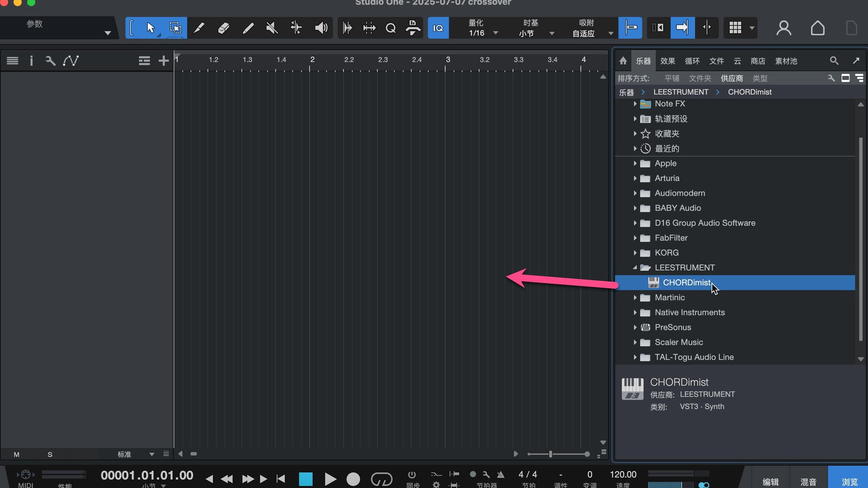Click the 4 / 4 time signature
This screenshot has height=488, width=868.
pyautogui.click(x=528, y=474)
